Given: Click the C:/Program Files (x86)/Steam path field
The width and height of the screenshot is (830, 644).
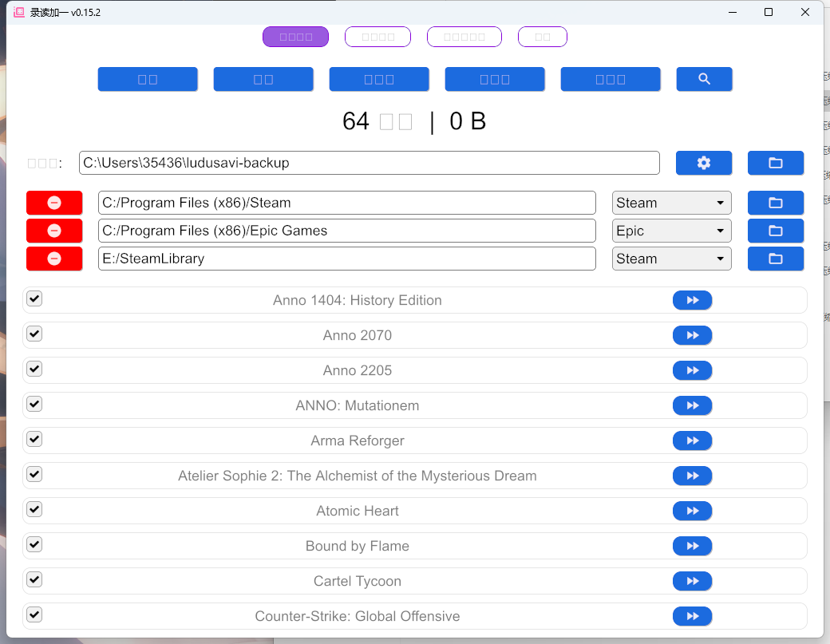Looking at the screenshot, I should [347, 203].
